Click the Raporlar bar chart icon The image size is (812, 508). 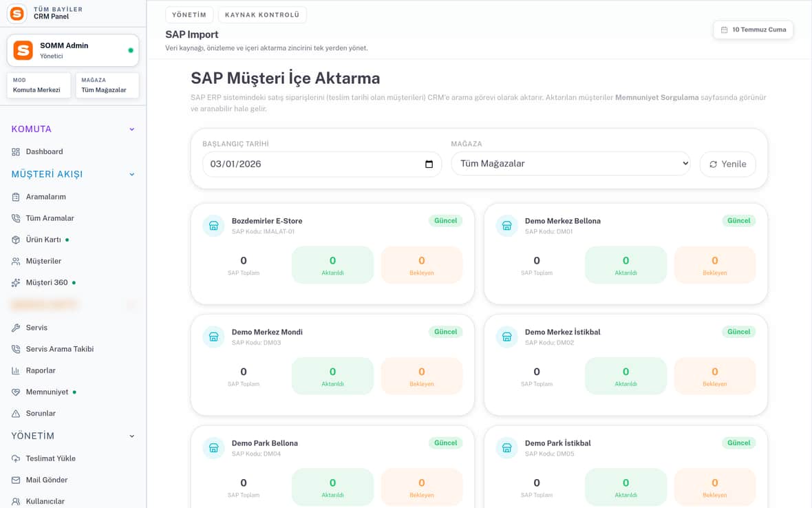pyautogui.click(x=16, y=371)
